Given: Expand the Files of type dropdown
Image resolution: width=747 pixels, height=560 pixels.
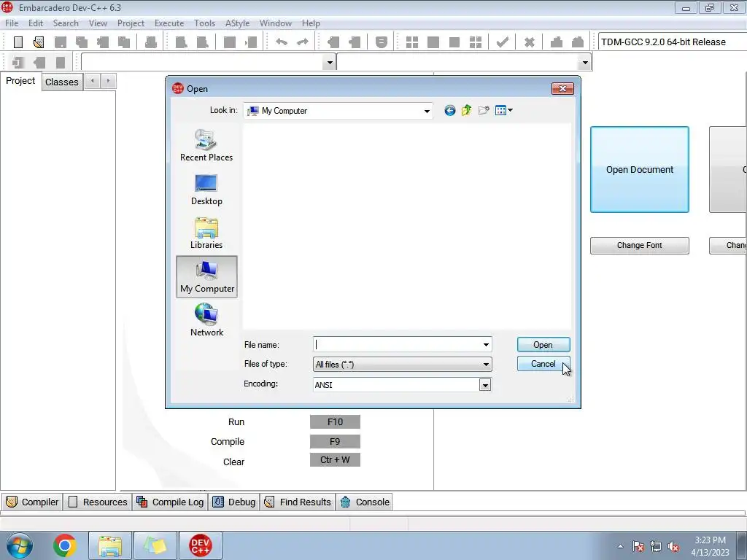Looking at the screenshot, I should coord(486,365).
